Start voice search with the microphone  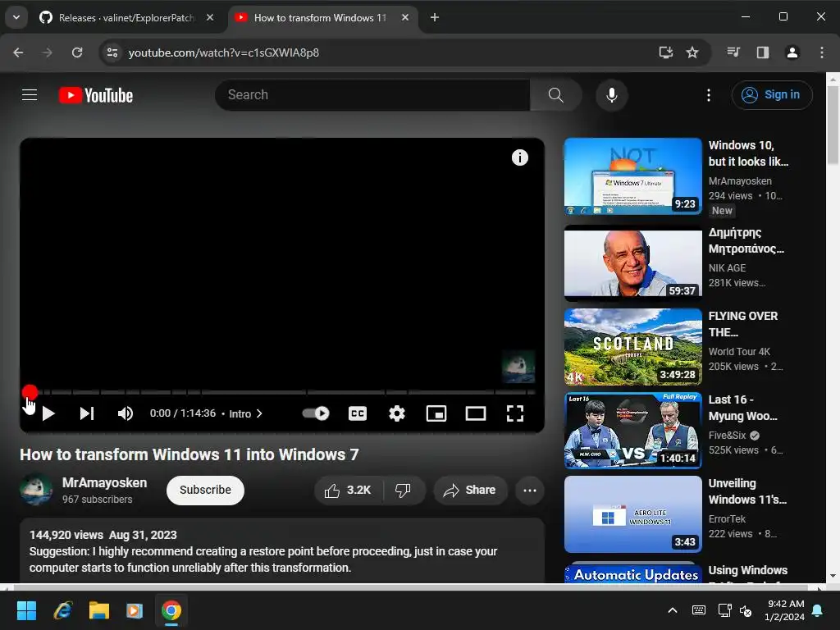[611, 95]
